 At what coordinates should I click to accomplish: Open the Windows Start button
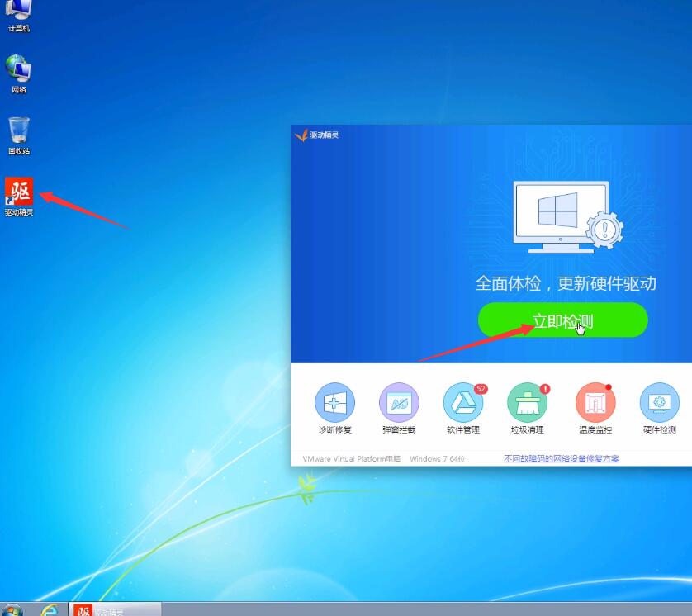(12, 610)
